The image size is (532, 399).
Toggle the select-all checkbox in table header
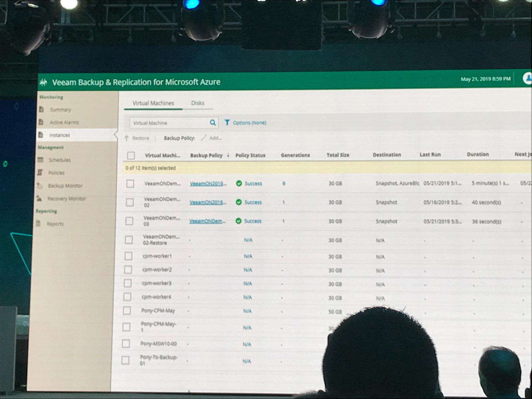click(x=131, y=155)
